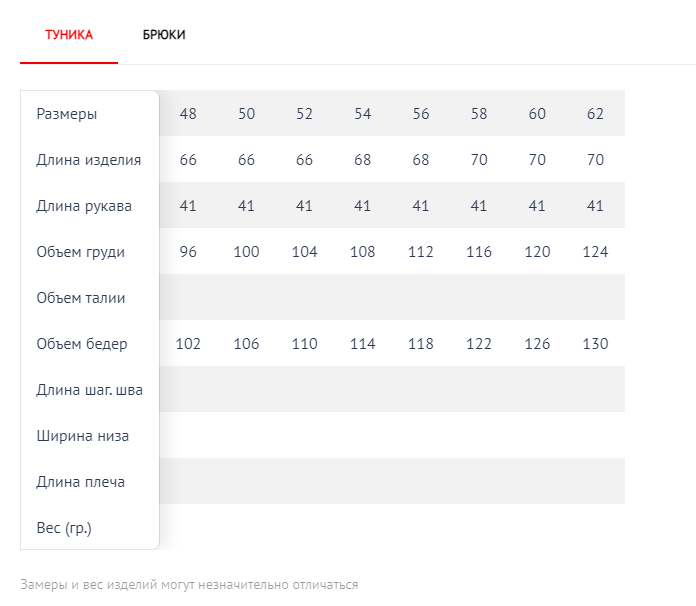
Task: Click the Длина изделия row label
Action: tap(88, 160)
